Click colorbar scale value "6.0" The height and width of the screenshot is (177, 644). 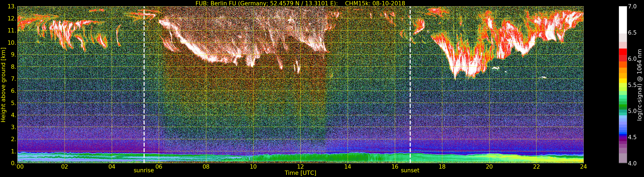pyautogui.click(x=632, y=59)
